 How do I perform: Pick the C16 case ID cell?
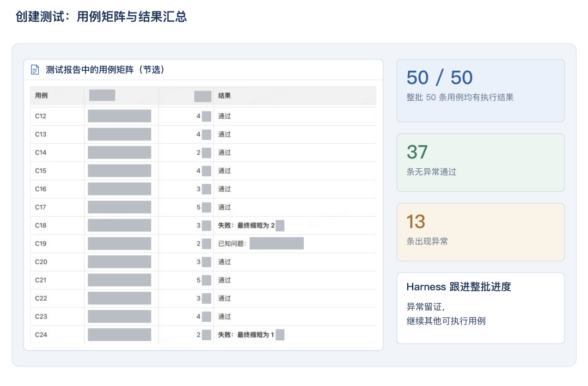point(40,189)
